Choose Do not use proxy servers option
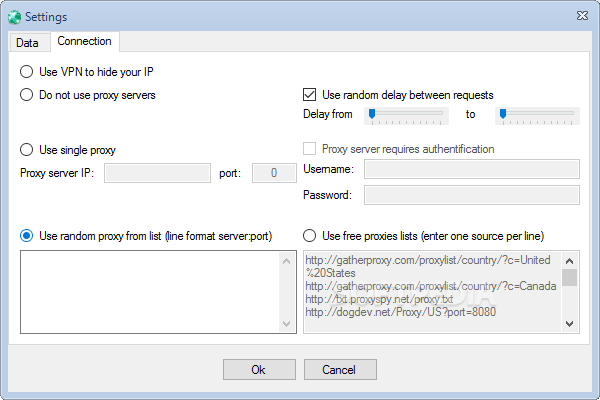 click(x=27, y=95)
